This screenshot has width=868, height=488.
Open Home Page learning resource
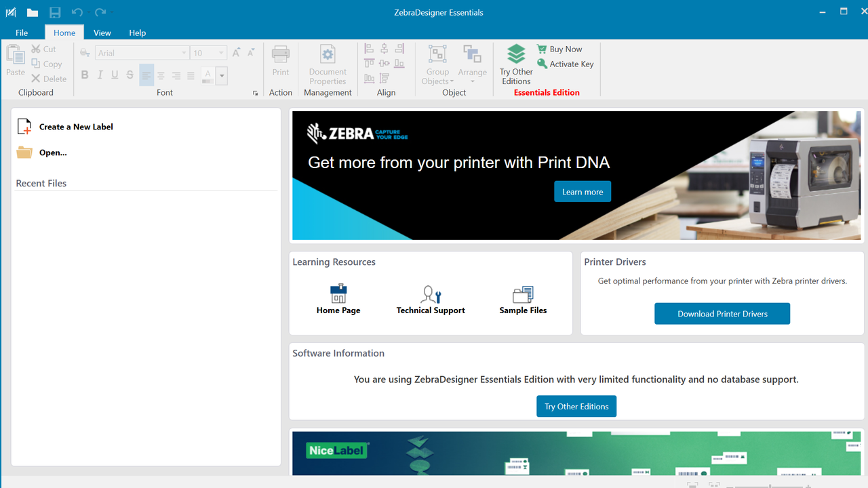pyautogui.click(x=338, y=300)
